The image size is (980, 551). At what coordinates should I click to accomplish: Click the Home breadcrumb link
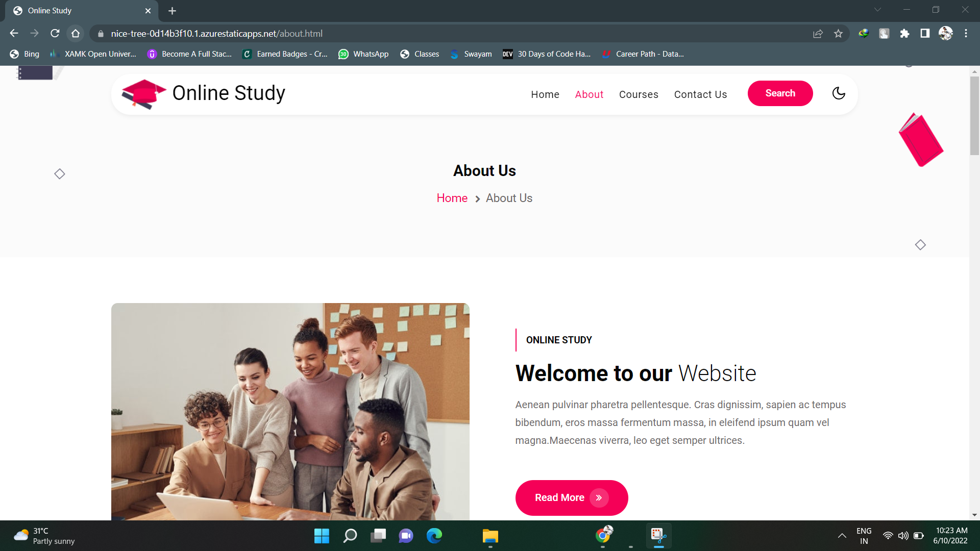tap(452, 198)
